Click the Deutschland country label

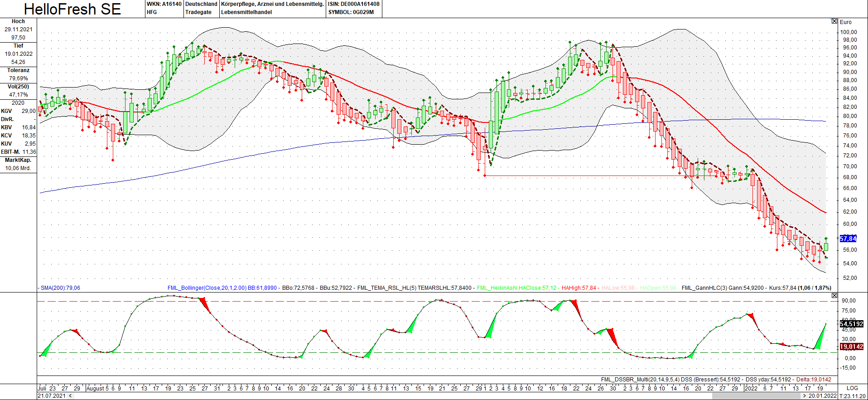pyautogui.click(x=201, y=4)
